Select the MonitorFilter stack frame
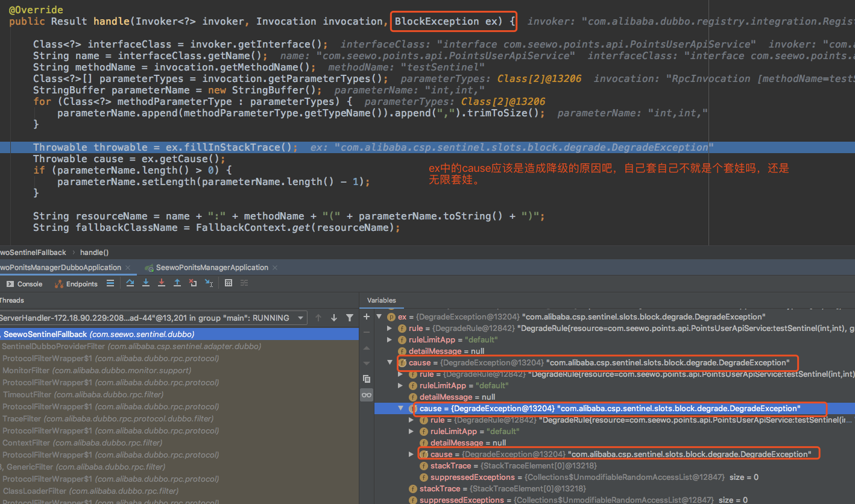Image resolution: width=855 pixels, height=504 pixels. pos(179,370)
